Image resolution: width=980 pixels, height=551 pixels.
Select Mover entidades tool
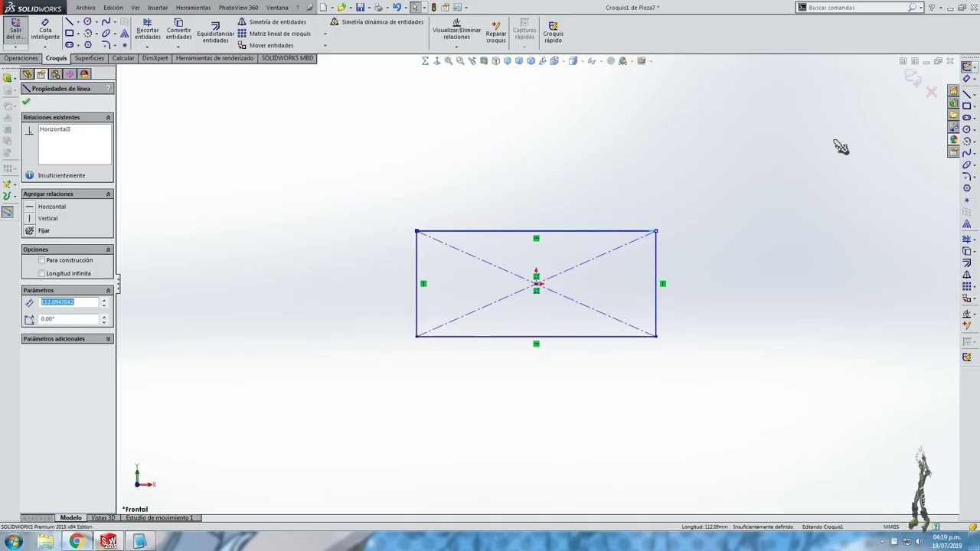266,45
